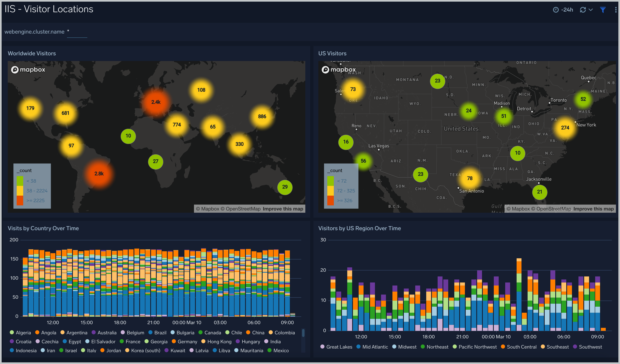This screenshot has height=364, width=620.
Task: Toggle the South Central legend entry
Action: tap(519, 347)
